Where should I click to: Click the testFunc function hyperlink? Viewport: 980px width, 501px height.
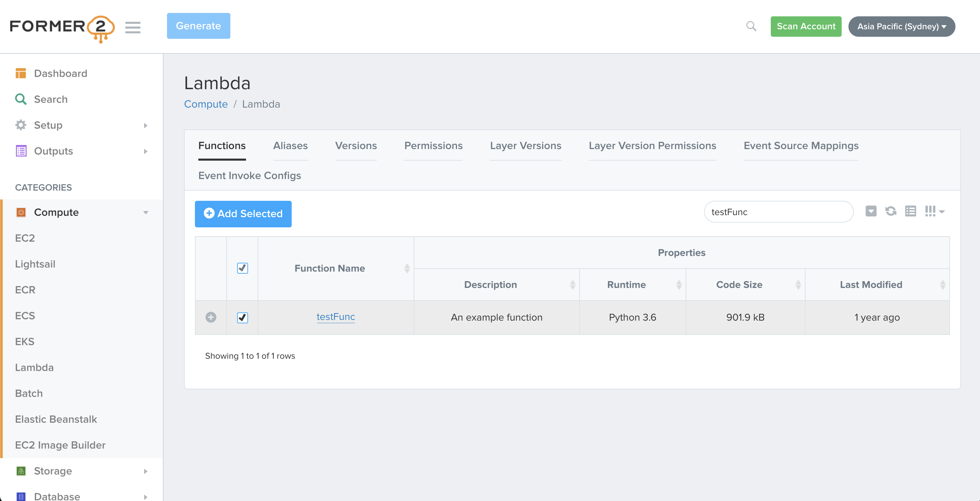[x=335, y=316]
